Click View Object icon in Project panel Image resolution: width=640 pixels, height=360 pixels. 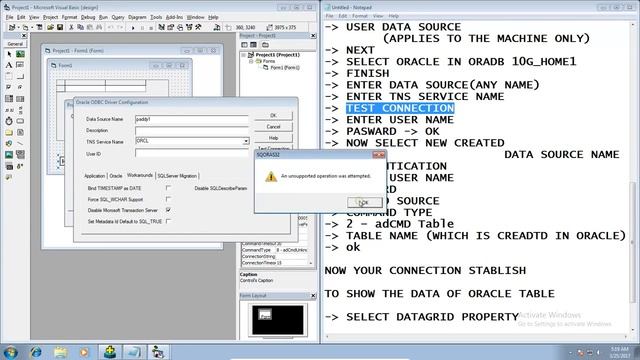click(253, 44)
